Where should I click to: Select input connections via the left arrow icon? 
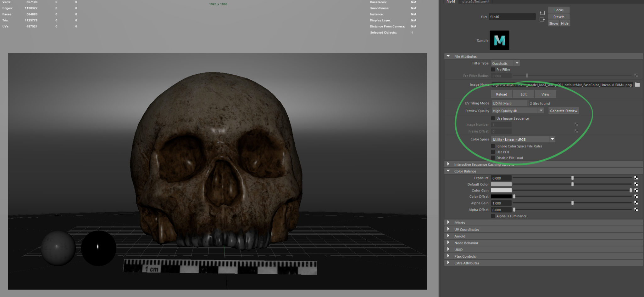point(542,13)
